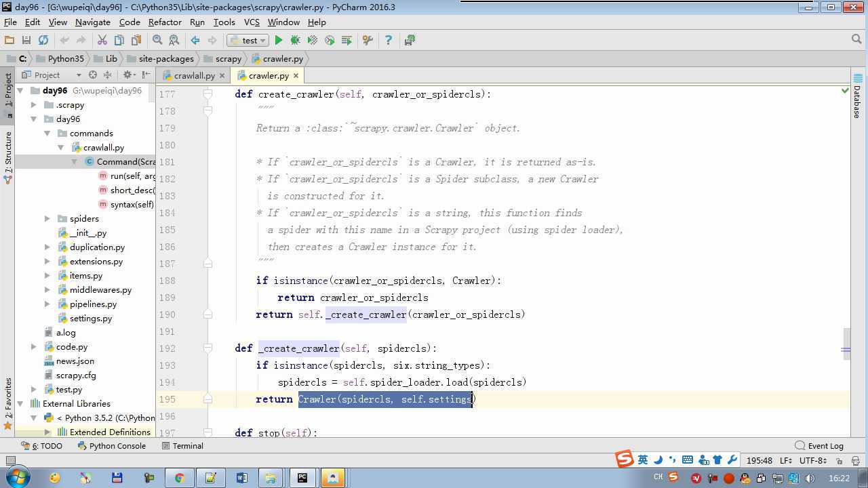Click the Cut scissors icon

102,41
